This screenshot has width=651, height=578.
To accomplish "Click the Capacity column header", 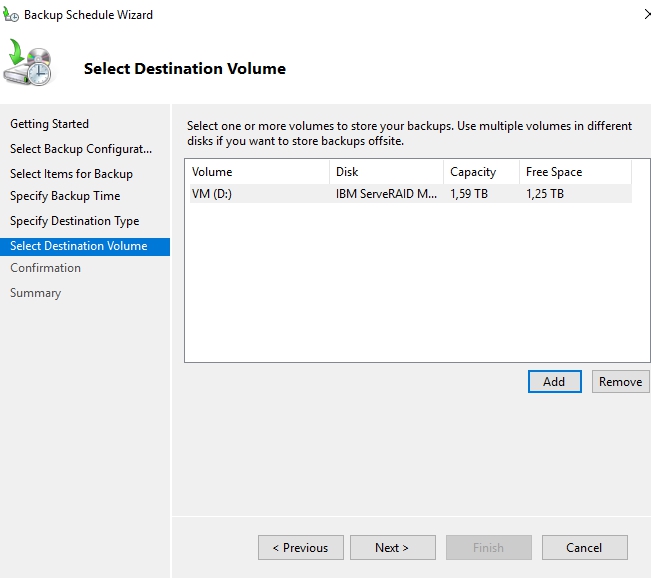I will pyautogui.click(x=480, y=172).
